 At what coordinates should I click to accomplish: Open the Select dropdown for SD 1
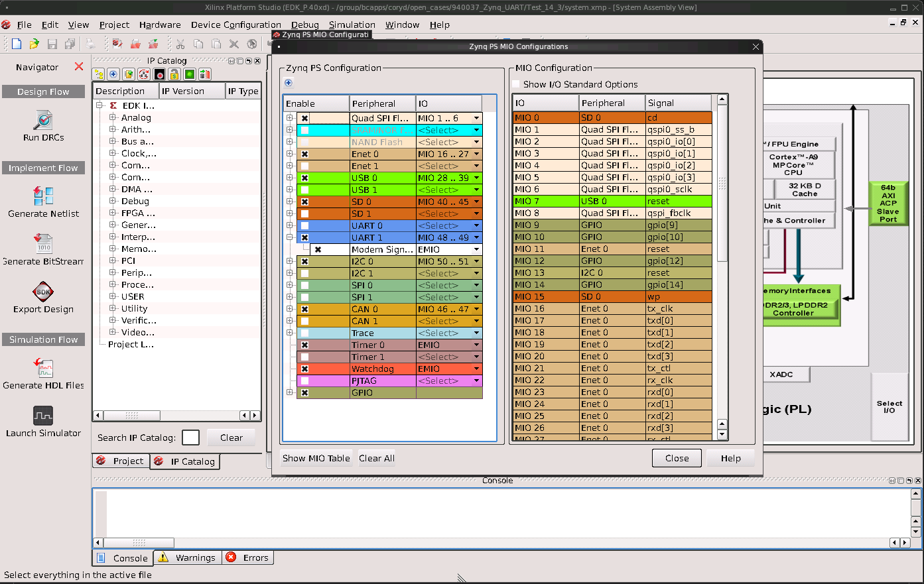[x=477, y=213]
